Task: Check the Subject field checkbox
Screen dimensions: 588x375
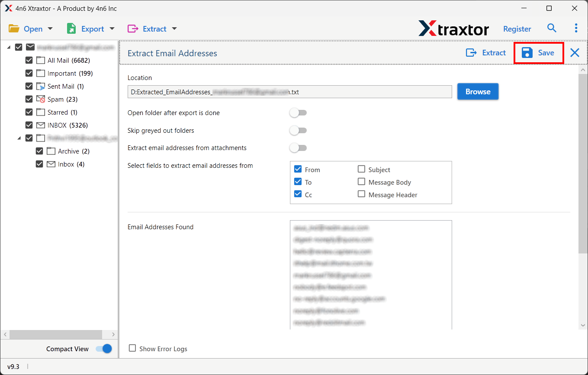Action: [362, 169]
